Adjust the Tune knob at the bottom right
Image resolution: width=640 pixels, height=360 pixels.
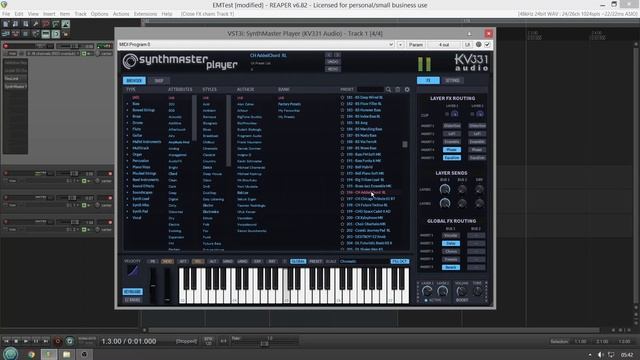coord(477,291)
